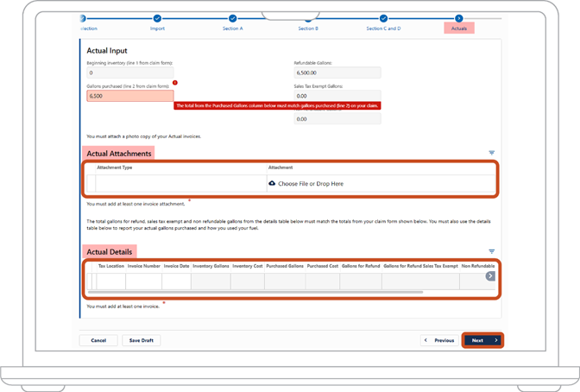Go to Section A step label
Image resolution: width=580 pixels, height=392 pixels.
point(233,28)
